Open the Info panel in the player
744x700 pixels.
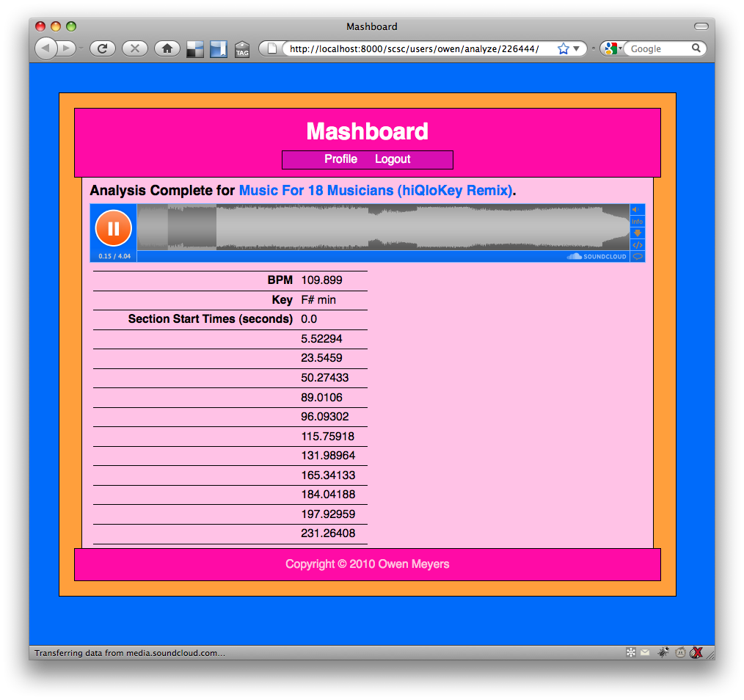point(637,222)
